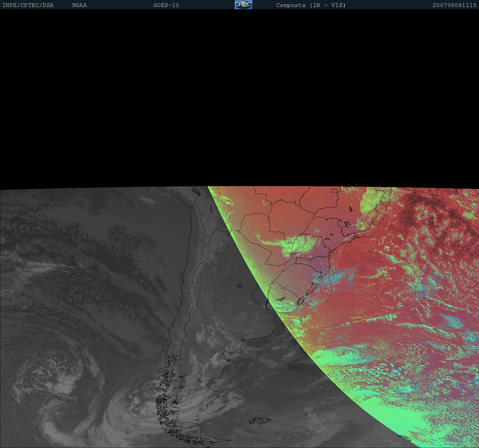Screen dimensions: 479x448
Task: Click the GOES-10 satellite label
Action: [166, 5]
